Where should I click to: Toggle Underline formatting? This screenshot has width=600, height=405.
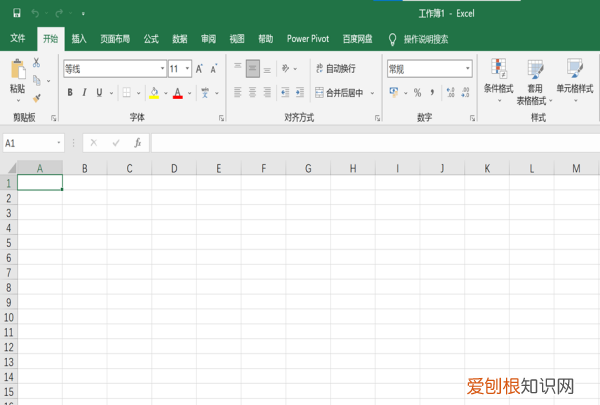coord(99,92)
